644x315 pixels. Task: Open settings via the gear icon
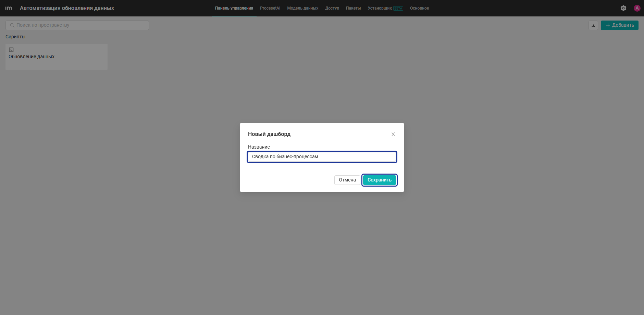point(623,8)
